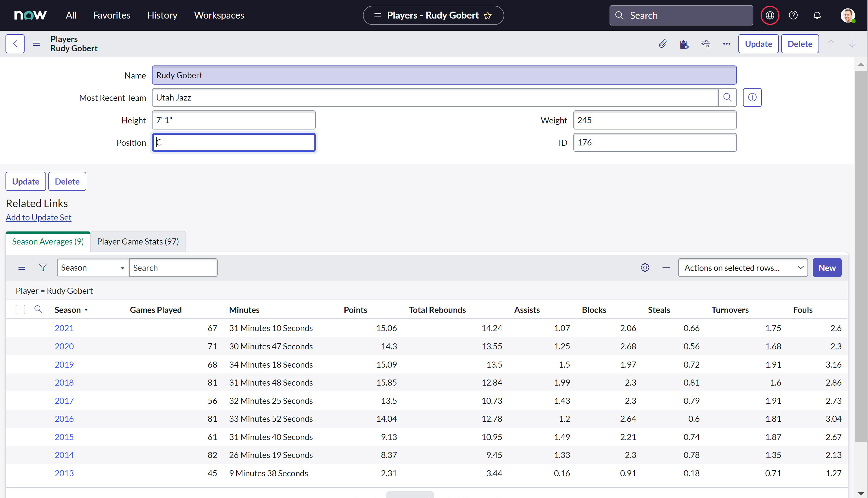The width and height of the screenshot is (868, 498).
Task: Click the Add to Update Set link
Action: [38, 218]
